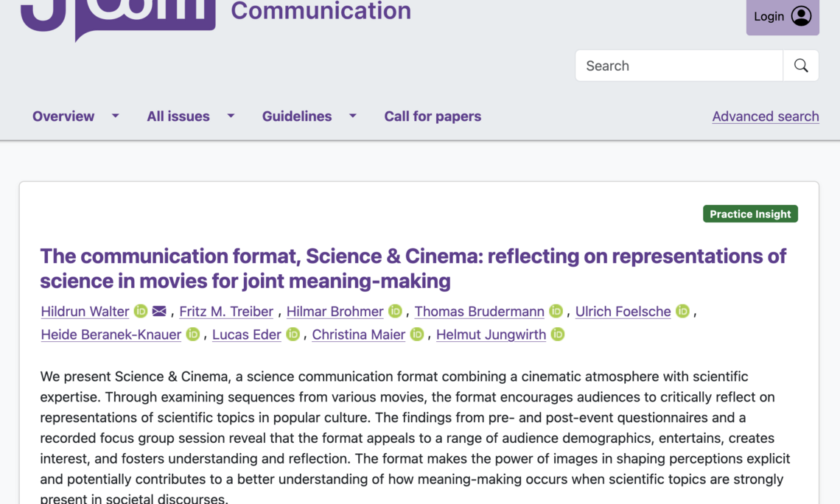Expand the All issues dropdown arrow
This screenshot has width=840, height=504.
tap(231, 116)
